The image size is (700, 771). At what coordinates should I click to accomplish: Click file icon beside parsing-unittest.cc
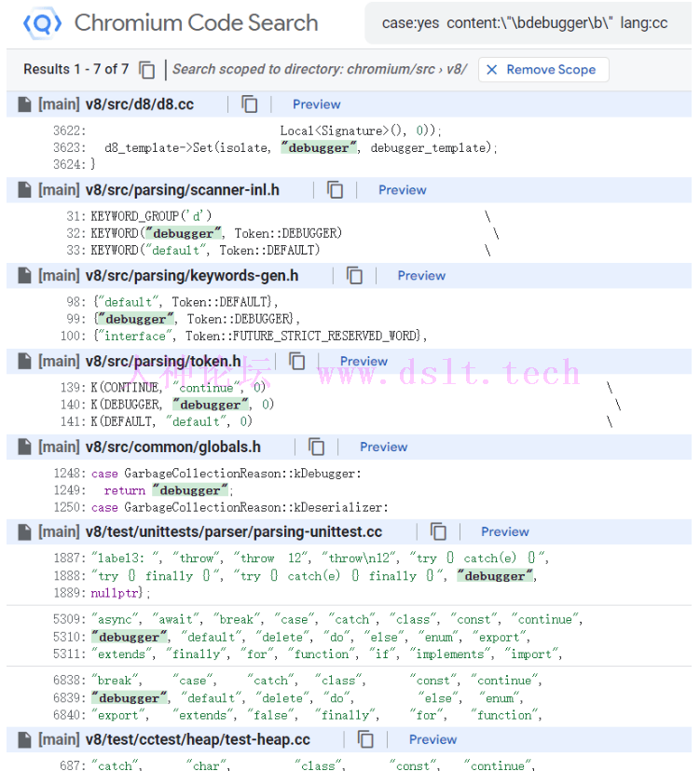click(x=24, y=531)
